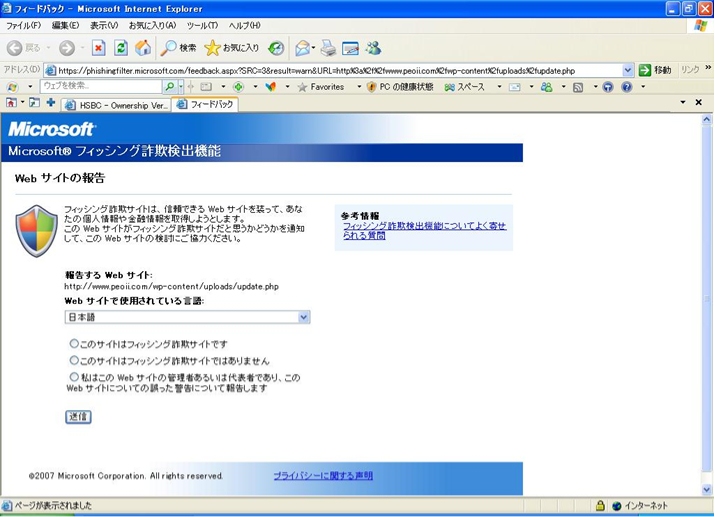Screen dimensions: 715x517
Task: Click the Print icon in toolbar
Action: [x=328, y=47]
